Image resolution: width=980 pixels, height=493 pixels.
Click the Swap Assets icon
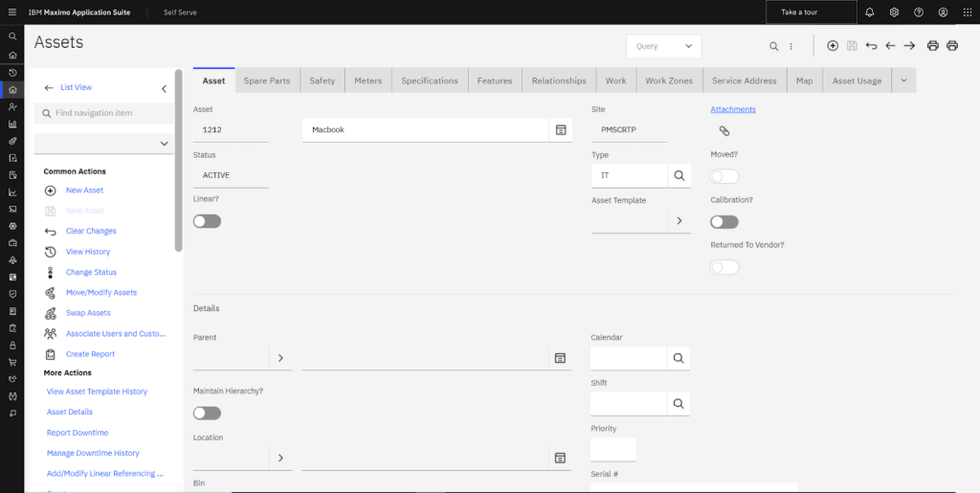click(51, 313)
